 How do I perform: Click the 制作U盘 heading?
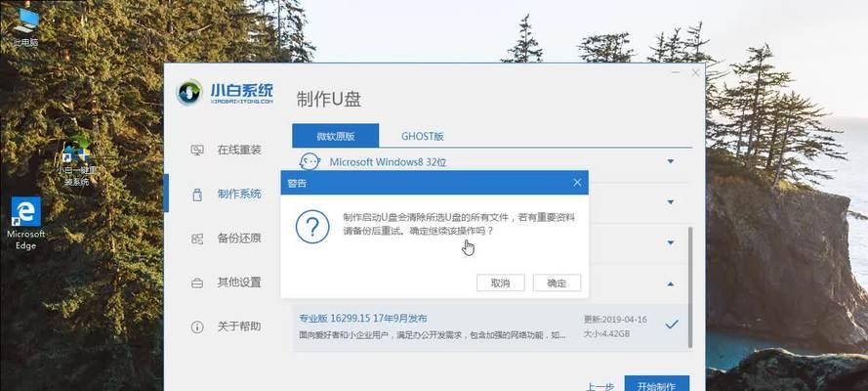coord(329,99)
